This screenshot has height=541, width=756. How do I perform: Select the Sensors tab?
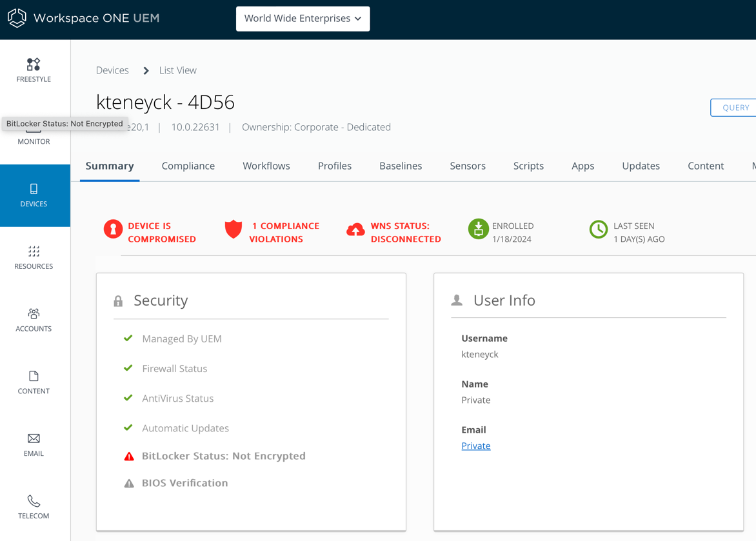pyautogui.click(x=468, y=166)
